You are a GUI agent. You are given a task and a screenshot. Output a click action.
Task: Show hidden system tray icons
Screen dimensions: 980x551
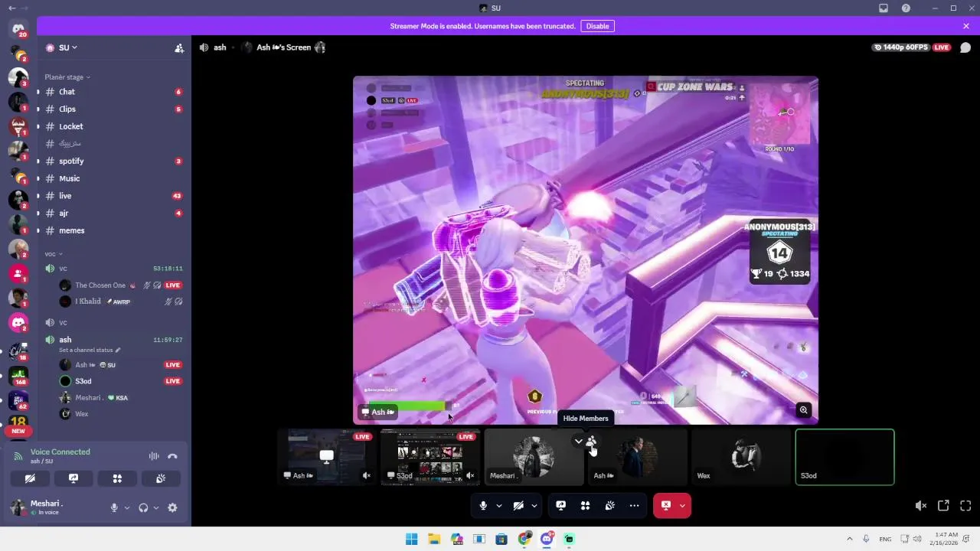pos(849,539)
